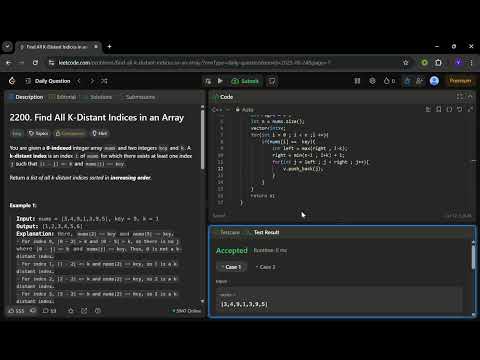Collapse the Code panel chevron
480x360 pixels.
point(470,97)
